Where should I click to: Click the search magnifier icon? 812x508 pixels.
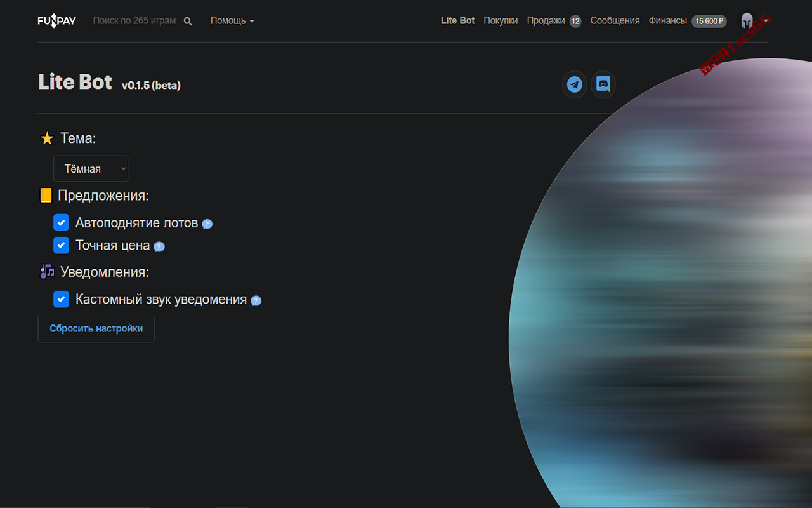[188, 21]
